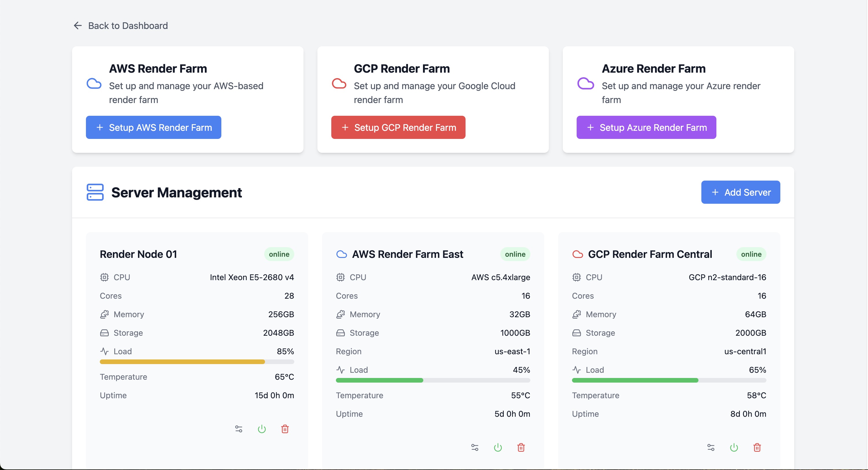This screenshot has height=470, width=868.
Task: Click AWS Render Farm East green load bar
Action: (379, 380)
